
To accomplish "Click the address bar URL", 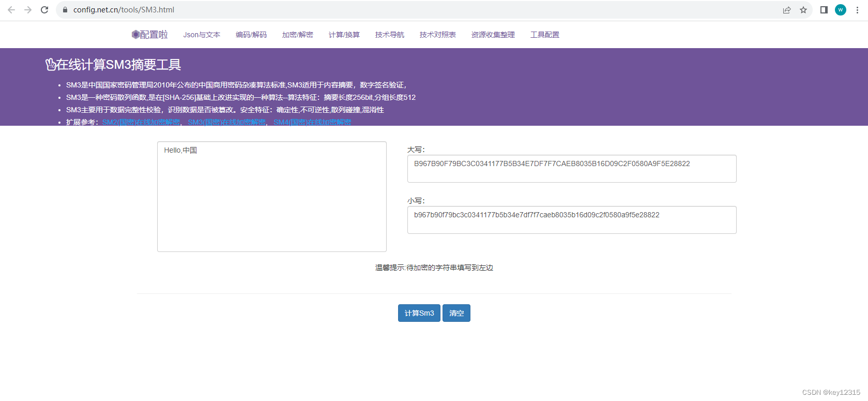I will click(x=124, y=10).
